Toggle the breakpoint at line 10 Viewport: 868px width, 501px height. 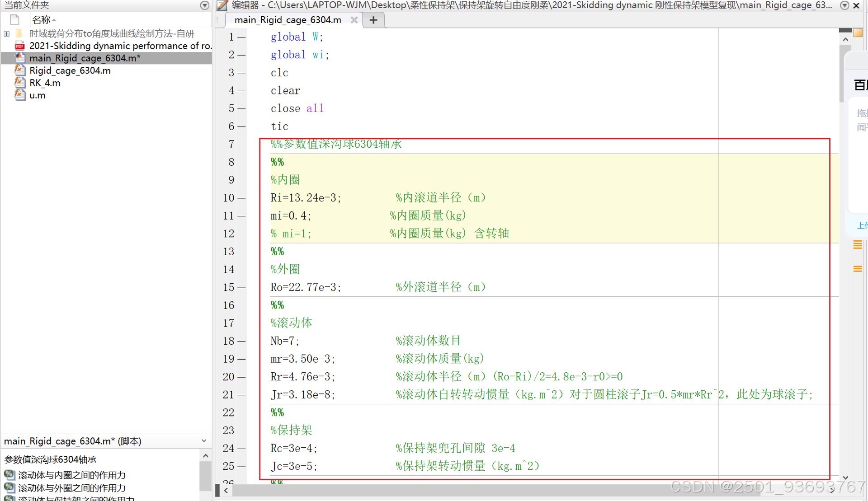pos(241,198)
